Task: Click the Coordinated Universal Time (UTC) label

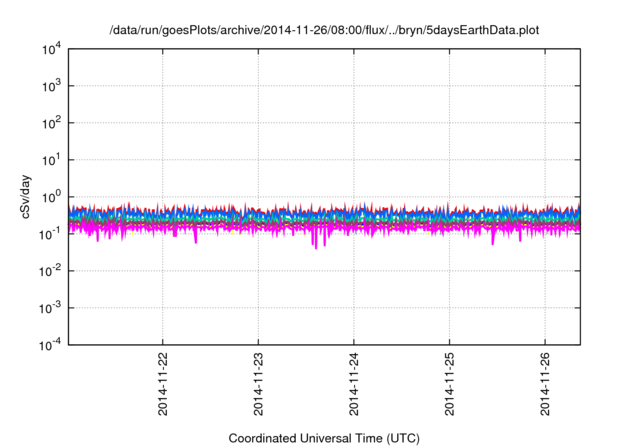Action: [324, 438]
